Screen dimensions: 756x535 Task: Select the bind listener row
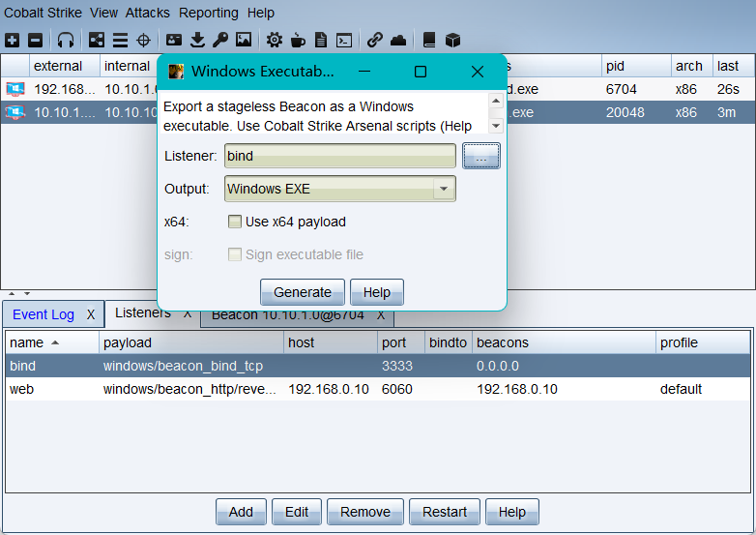tap(378, 366)
